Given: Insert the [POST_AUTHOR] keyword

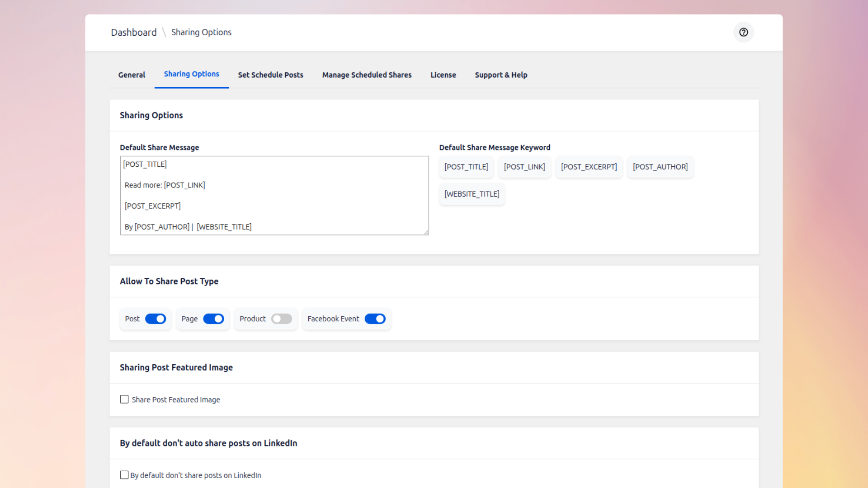Looking at the screenshot, I should (660, 167).
